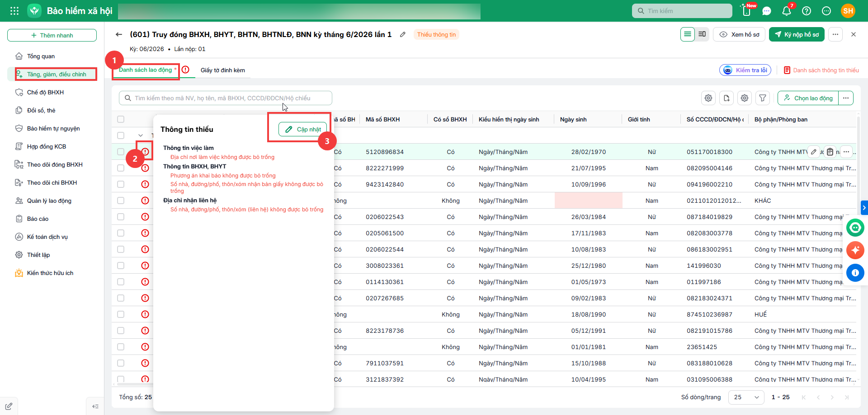Open the orange AI sparkle floating icon

click(855, 250)
